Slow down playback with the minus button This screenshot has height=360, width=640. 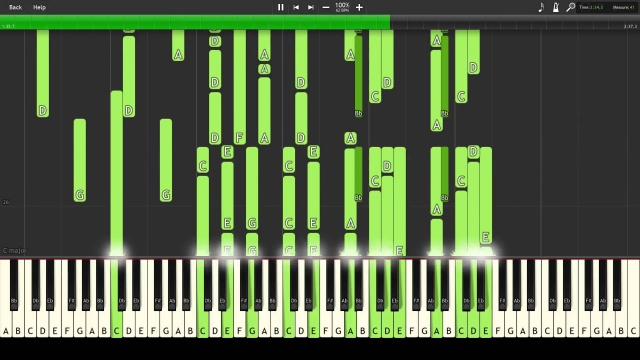[326, 7]
